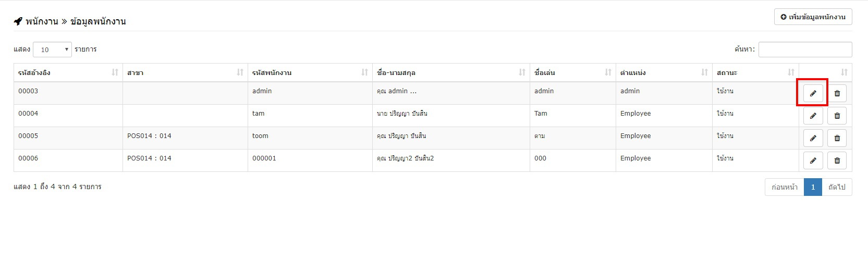Screen dimensions: 868x273
Task: Edit employee 00006 row pencil icon
Action: click(x=813, y=160)
